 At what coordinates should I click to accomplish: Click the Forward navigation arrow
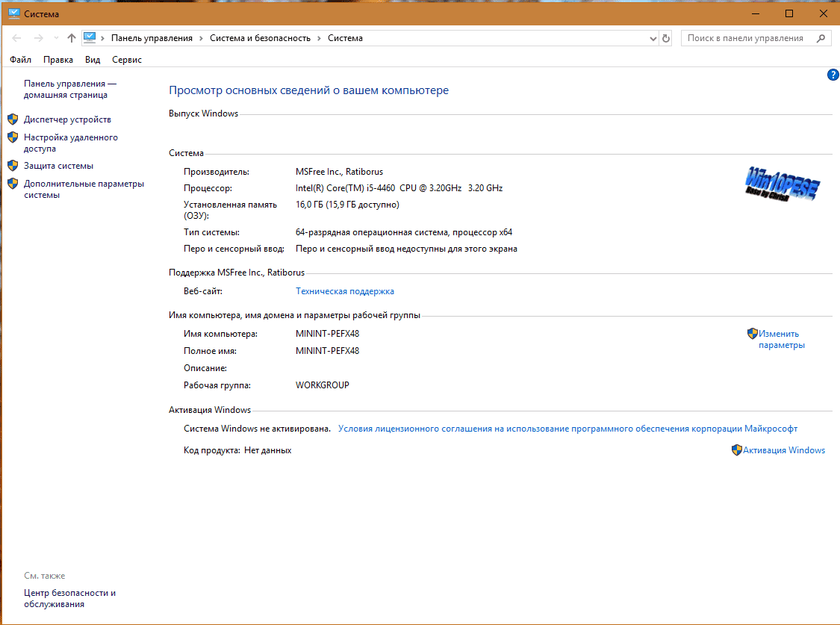point(38,38)
